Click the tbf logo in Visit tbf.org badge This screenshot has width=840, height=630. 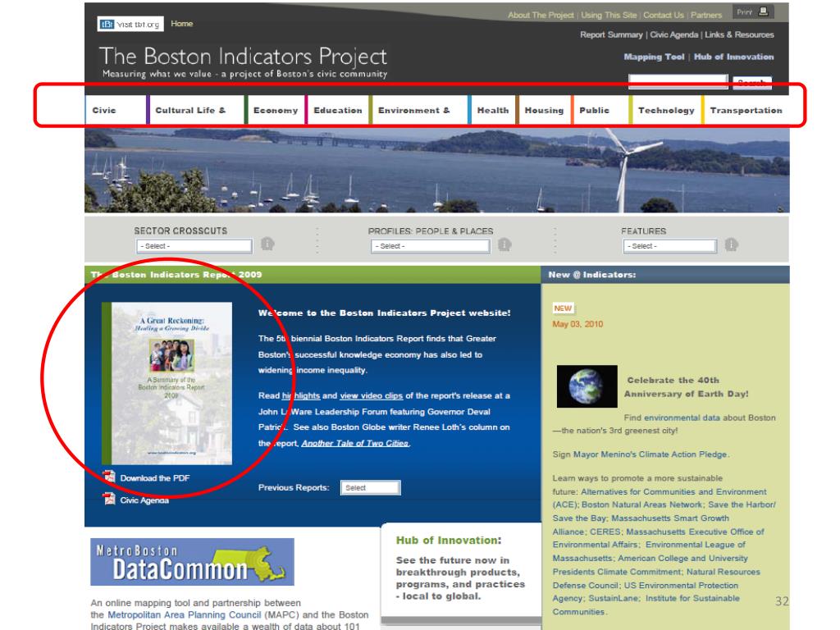tap(107, 24)
